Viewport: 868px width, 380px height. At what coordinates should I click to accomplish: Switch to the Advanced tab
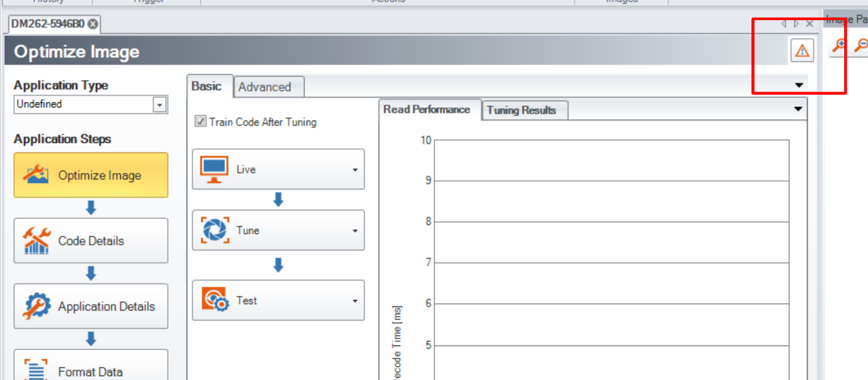264,87
